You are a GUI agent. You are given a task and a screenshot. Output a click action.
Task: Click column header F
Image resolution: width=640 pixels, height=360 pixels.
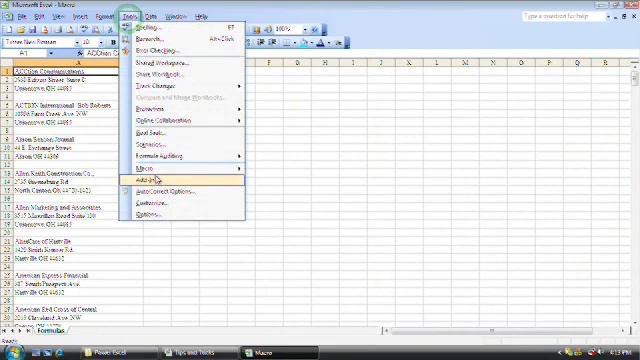click(x=269, y=63)
